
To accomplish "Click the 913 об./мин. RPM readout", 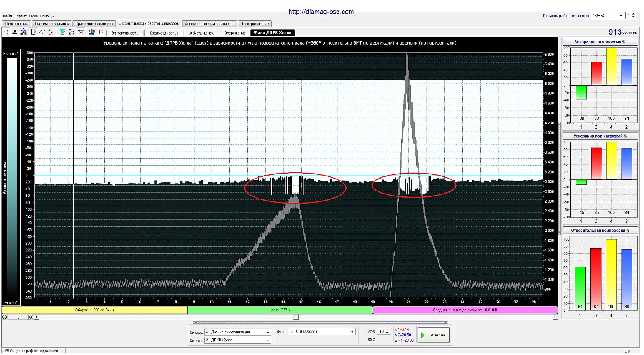I will click(622, 32).
